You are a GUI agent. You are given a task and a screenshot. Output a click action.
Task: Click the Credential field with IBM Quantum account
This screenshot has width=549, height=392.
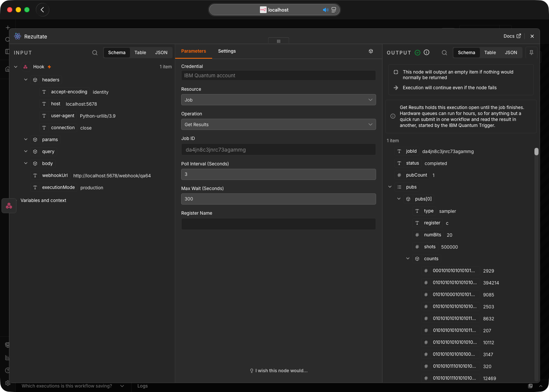click(x=279, y=75)
